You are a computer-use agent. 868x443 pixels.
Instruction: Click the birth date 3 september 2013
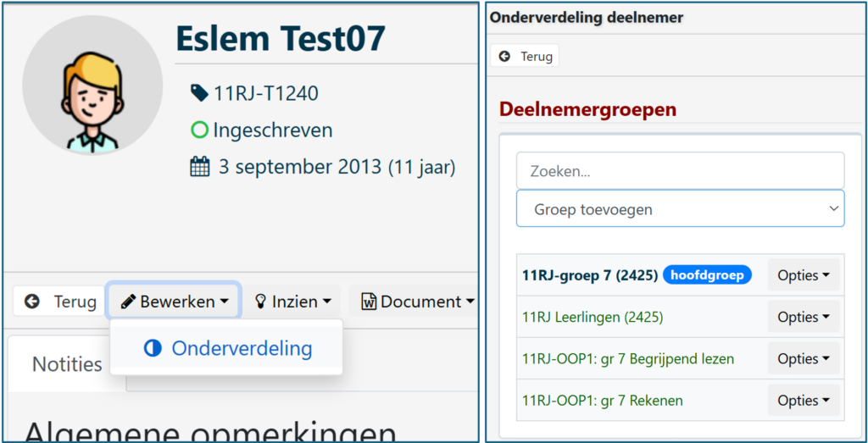300,167
